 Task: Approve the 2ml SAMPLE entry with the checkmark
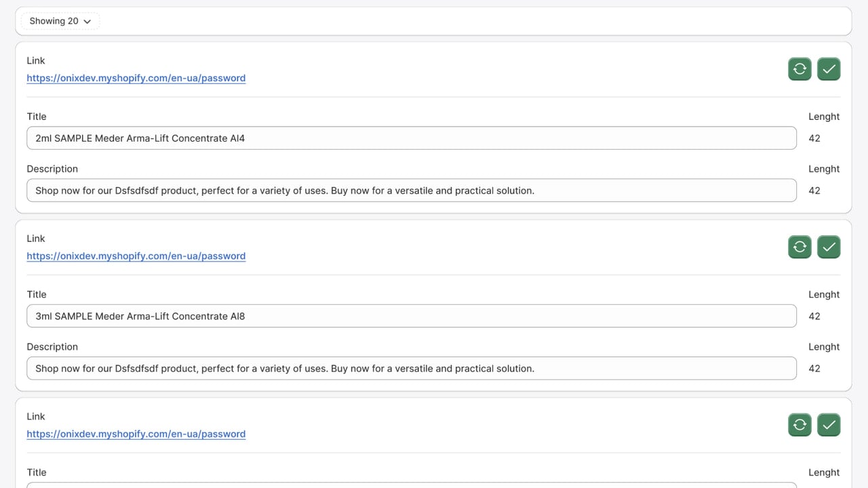[829, 68]
